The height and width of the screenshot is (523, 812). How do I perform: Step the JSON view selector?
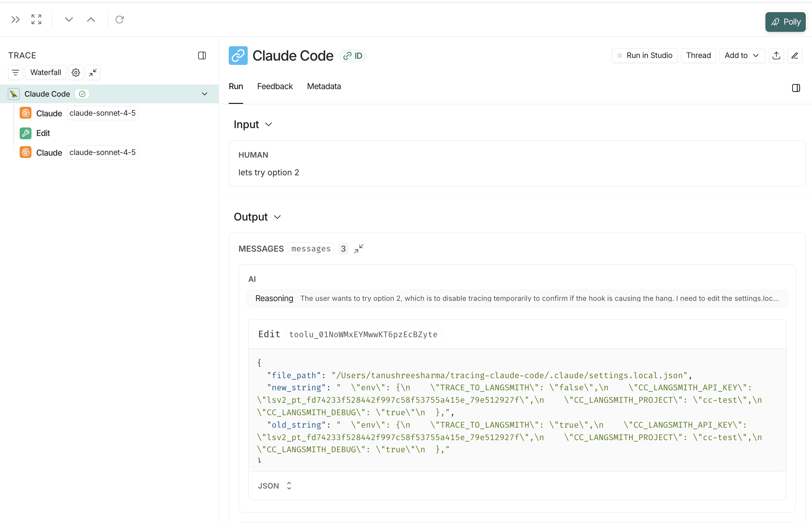289,486
